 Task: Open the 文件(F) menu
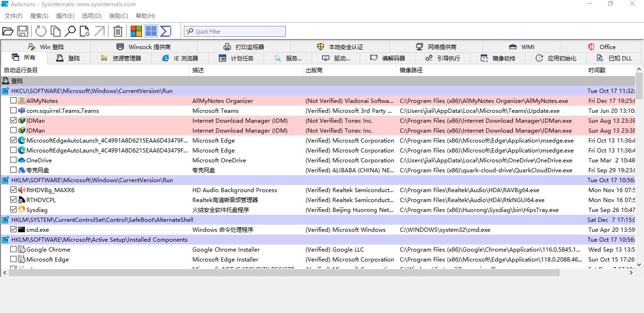coord(14,16)
